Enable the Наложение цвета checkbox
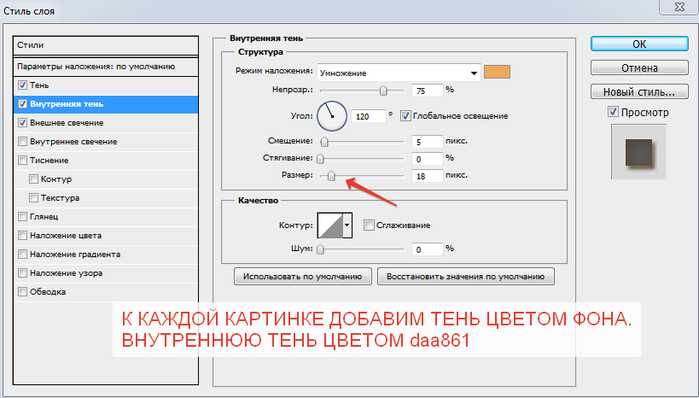Viewport: 699px width, 398px height. tap(22, 235)
